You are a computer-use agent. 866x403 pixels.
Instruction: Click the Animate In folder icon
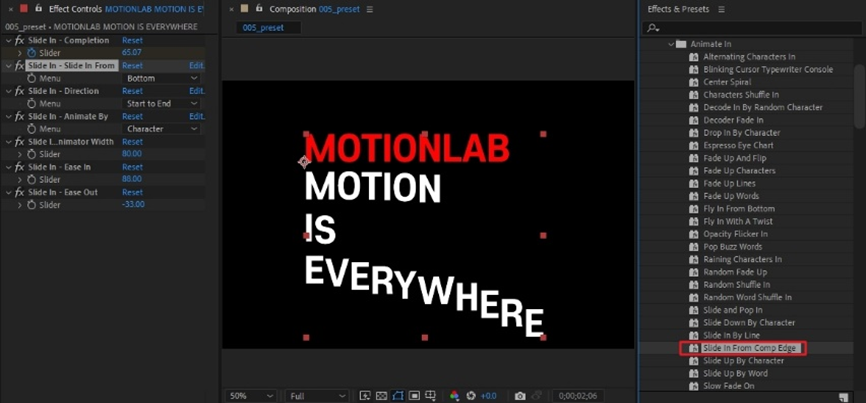click(x=681, y=44)
